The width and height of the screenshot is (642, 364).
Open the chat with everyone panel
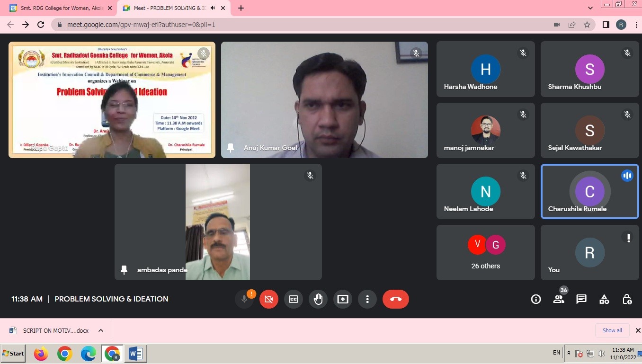coord(581,299)
